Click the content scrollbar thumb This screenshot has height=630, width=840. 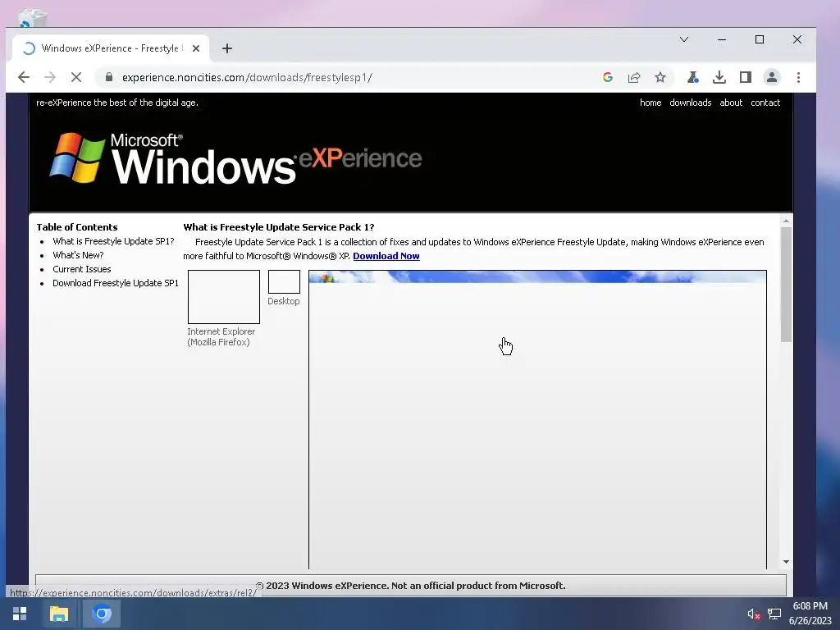[786, 285]
